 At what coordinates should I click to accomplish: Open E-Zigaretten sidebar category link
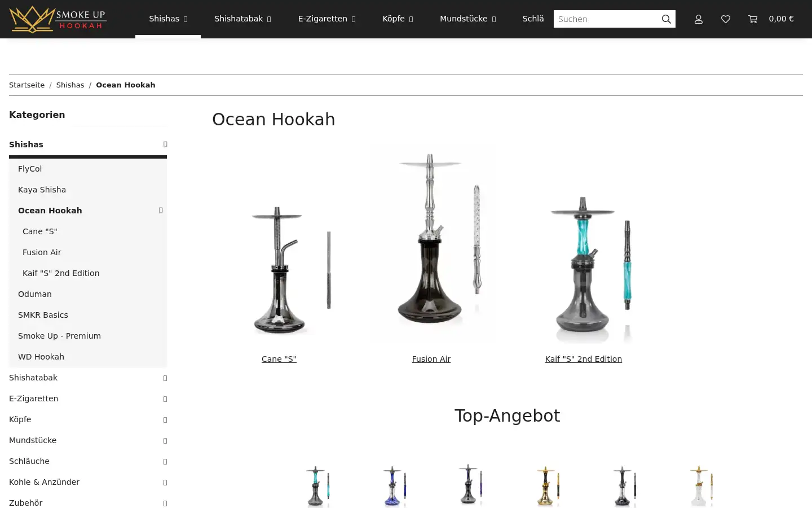click(x=33, y=398)
